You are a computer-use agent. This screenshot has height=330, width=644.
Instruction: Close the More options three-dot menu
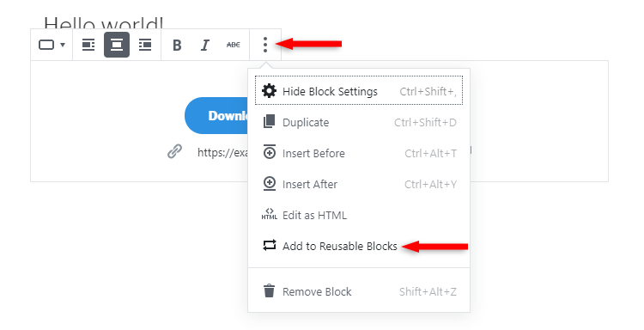(x=265, y=45)
